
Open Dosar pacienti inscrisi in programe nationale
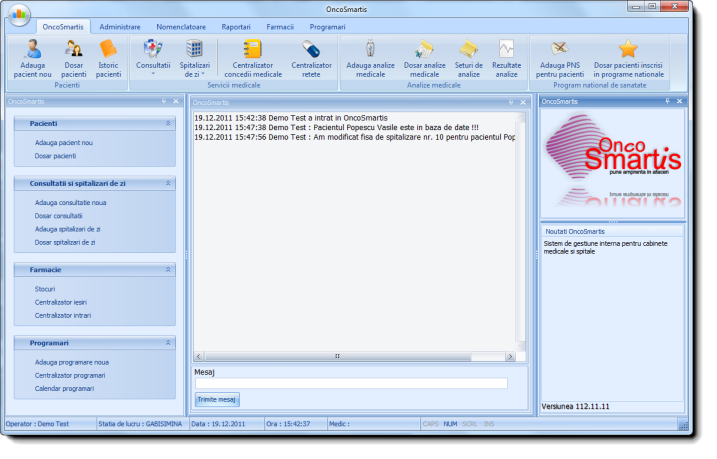628,59
